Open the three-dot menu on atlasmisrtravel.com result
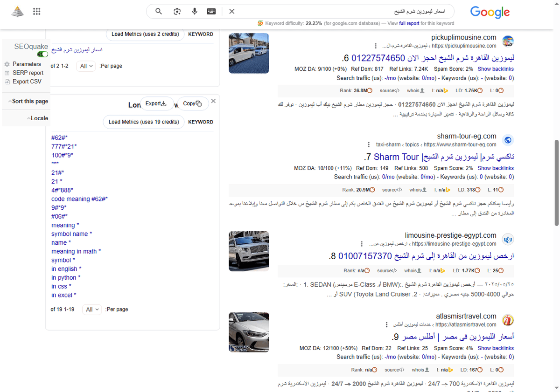560x392 pixels. coord(386,324)
